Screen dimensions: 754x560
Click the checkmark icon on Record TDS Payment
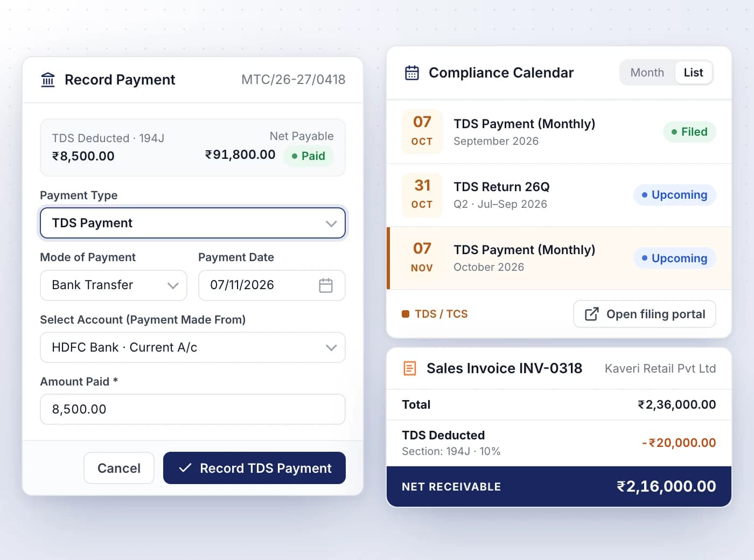pos(185,468)
